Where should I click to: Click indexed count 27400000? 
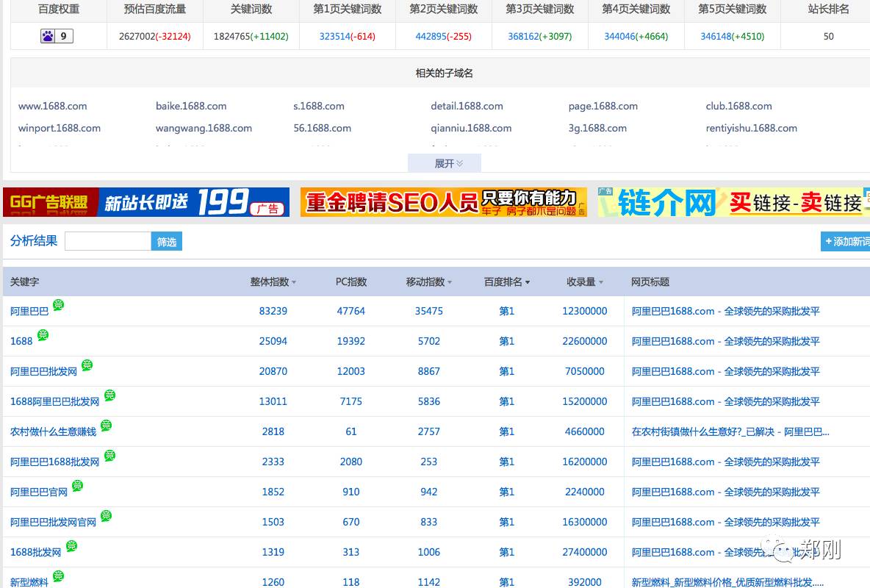tap(585, 552)
